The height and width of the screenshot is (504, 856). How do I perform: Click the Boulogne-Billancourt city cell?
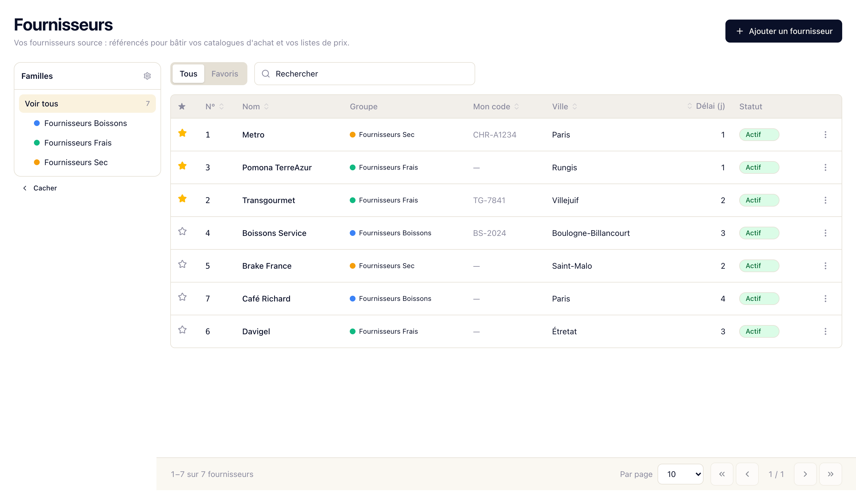coord(591,233)
